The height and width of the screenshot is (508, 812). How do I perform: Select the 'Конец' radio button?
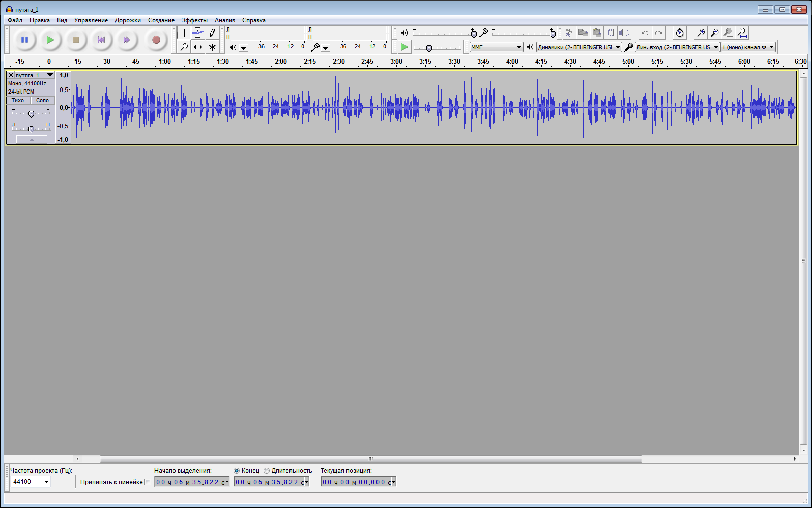pos(237,471)
